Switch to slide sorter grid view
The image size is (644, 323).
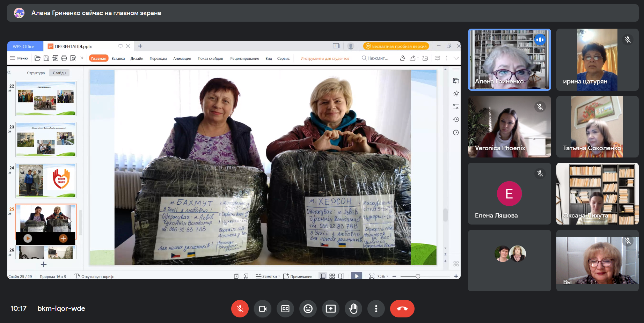[332, 276]
